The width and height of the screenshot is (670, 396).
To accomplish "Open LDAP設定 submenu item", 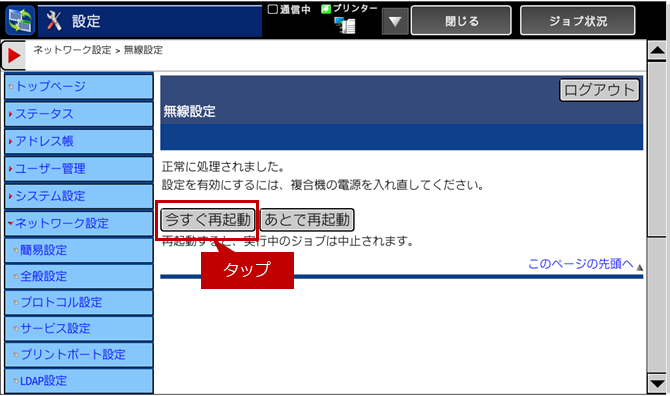I will tap(79, 380).
